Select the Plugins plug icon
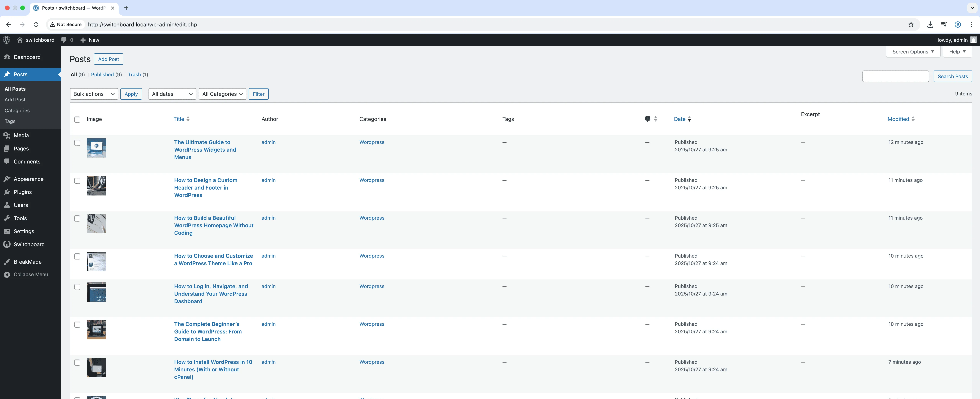Image resolution: width=980 pixels, height=399 pixels. tap(7, 192)
